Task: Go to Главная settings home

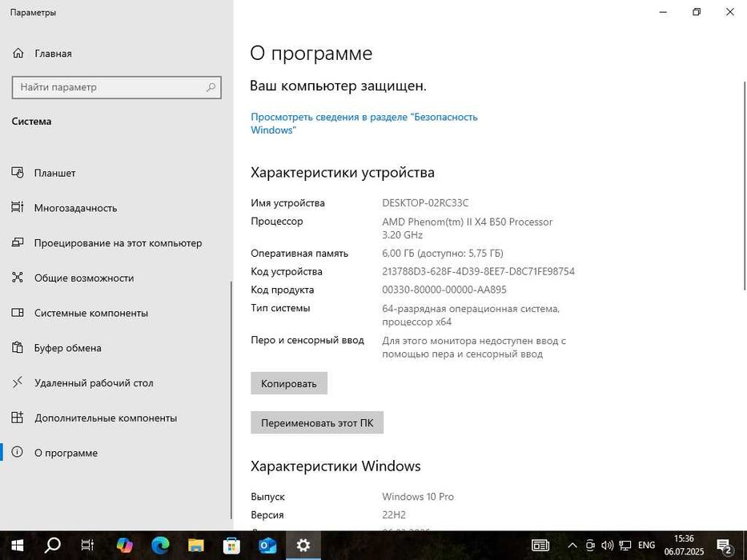Action: [117, 54]
